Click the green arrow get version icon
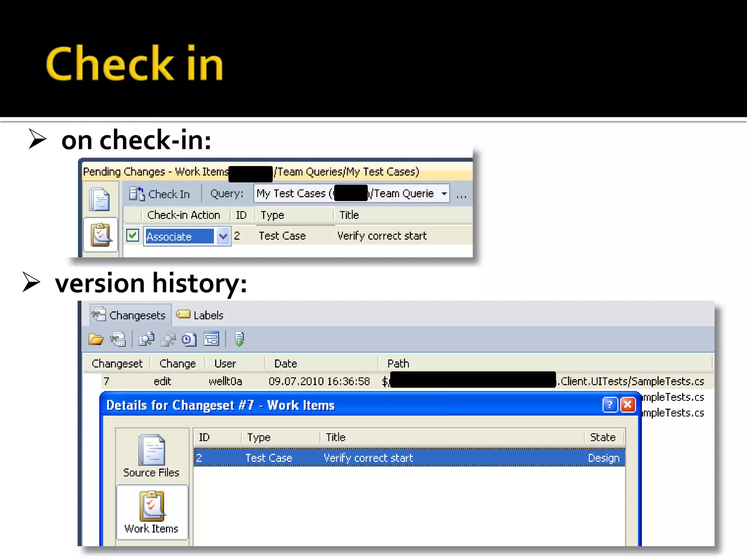Screen dimensions: 747x560 239,339
